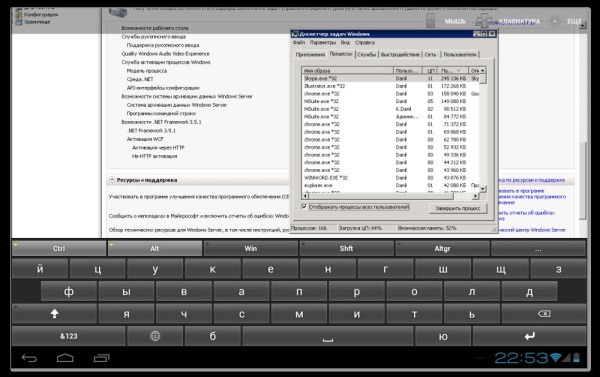Viewport: 600px width, 377px height.
Task: Toggle the Ctrl modifier key
Action: (59, 248)
